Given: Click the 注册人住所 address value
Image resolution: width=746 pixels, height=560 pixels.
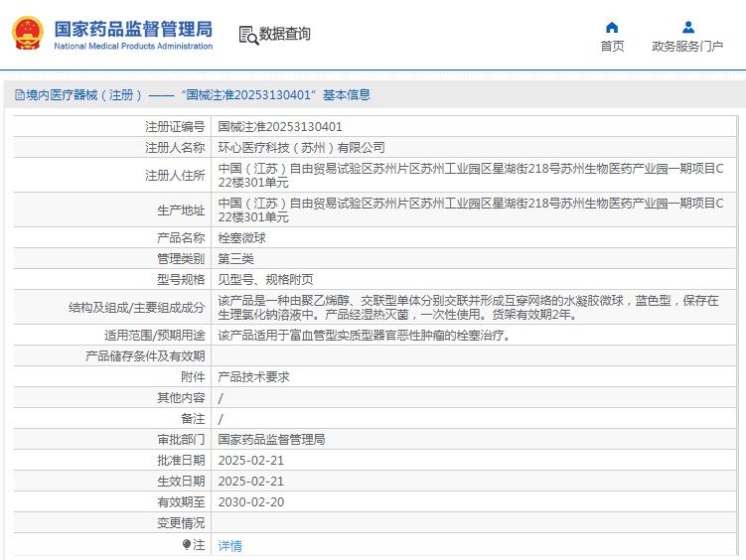Looking at the screenshot, I should (x=471, y=176).
